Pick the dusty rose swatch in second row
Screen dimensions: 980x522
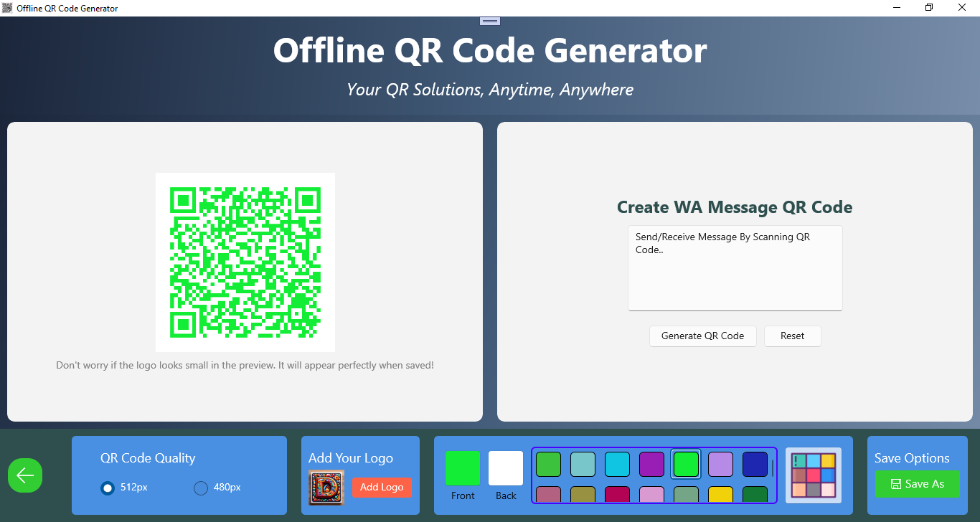548,495
